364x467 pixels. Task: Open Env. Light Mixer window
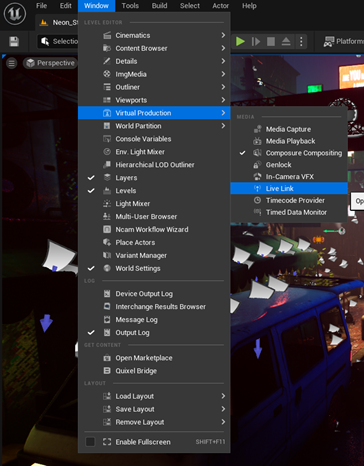click(x=154, y=152)
